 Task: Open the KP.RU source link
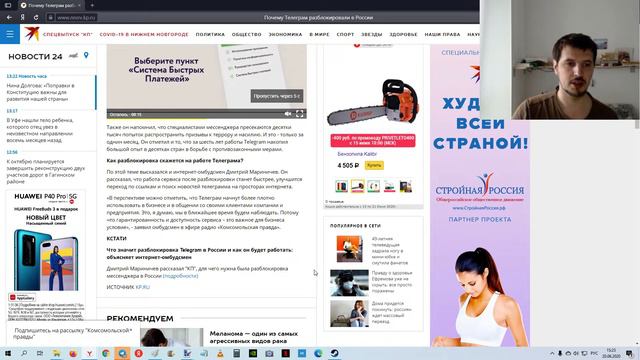click(x=143, y=287)
